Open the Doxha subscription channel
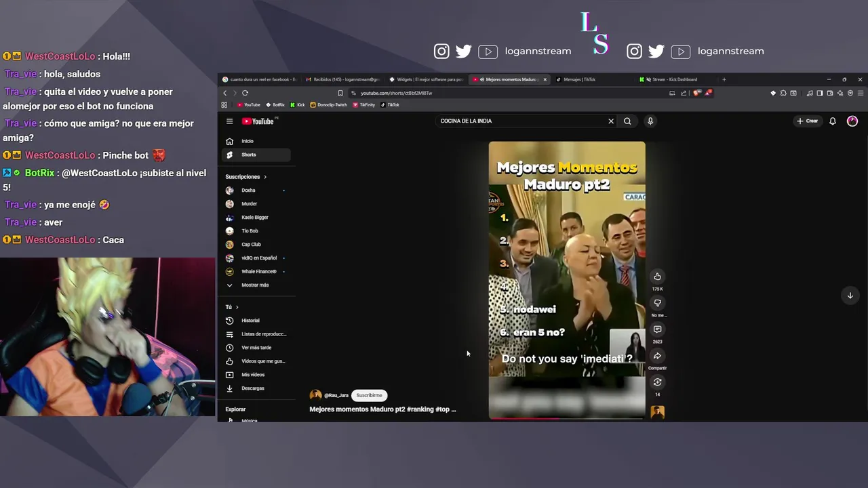Viewport: 868px width, 488px height. pyautogui.click(x=256, y=190)
